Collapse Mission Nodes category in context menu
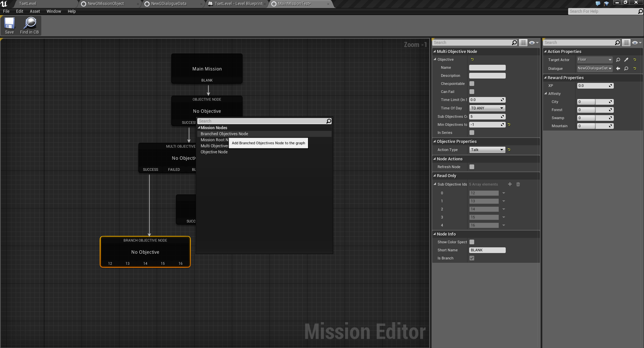The image size is (644, 348). pos(199,128)
